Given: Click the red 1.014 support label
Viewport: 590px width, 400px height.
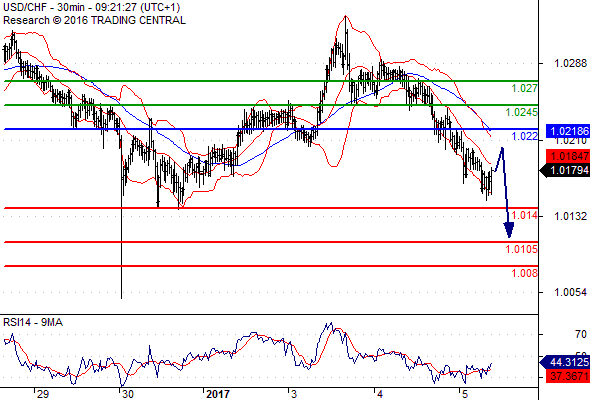Looking at the screenshot, I should click(525, 215).
